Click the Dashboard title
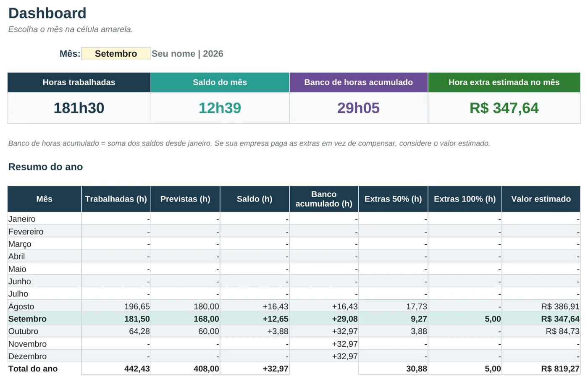588x382 pixels. [x=47, y=13]
